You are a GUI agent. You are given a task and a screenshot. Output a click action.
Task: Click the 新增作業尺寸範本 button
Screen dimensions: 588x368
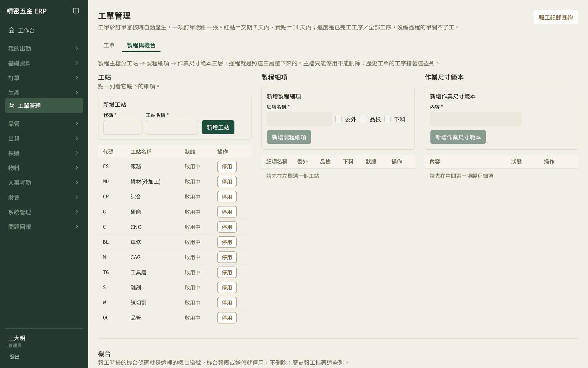click(x=458, y=137)
